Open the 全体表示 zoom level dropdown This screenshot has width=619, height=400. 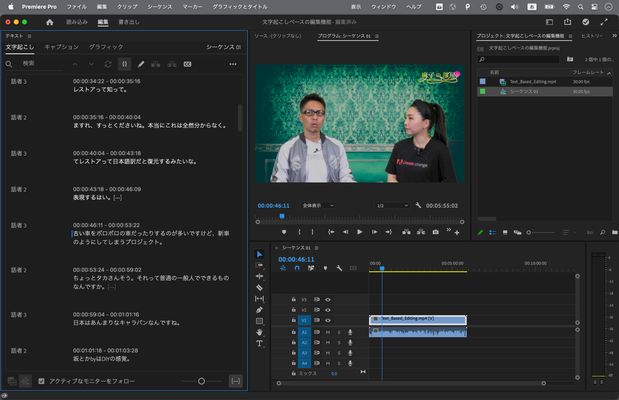click(318, 205)
